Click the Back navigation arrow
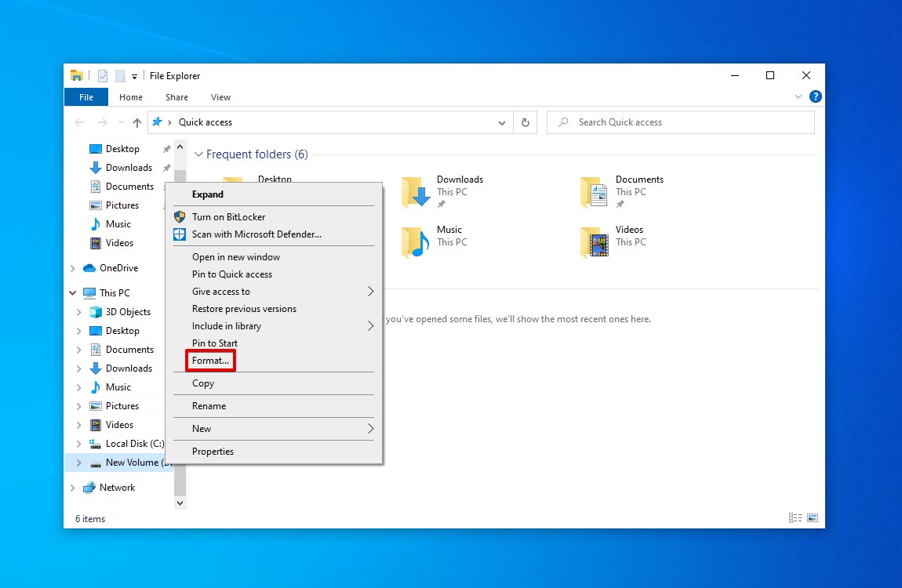Screen dimensions: 902x588 coord(79,122)
